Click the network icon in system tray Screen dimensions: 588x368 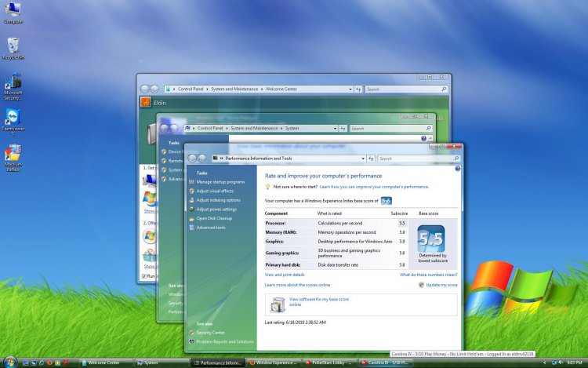pyautogui.click(x=554, y=363)
